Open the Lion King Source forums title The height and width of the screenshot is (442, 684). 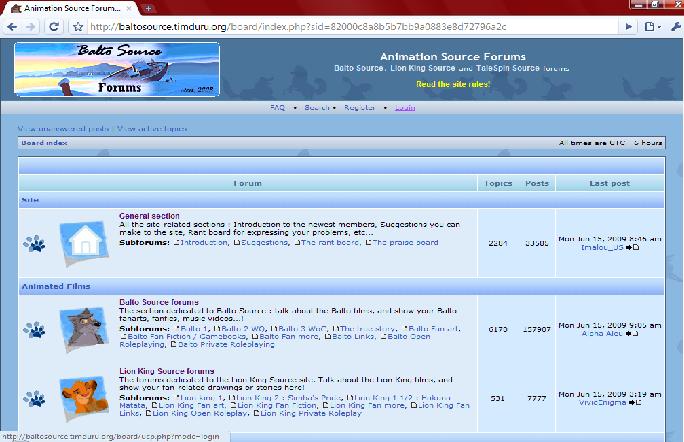coord(167,371)
